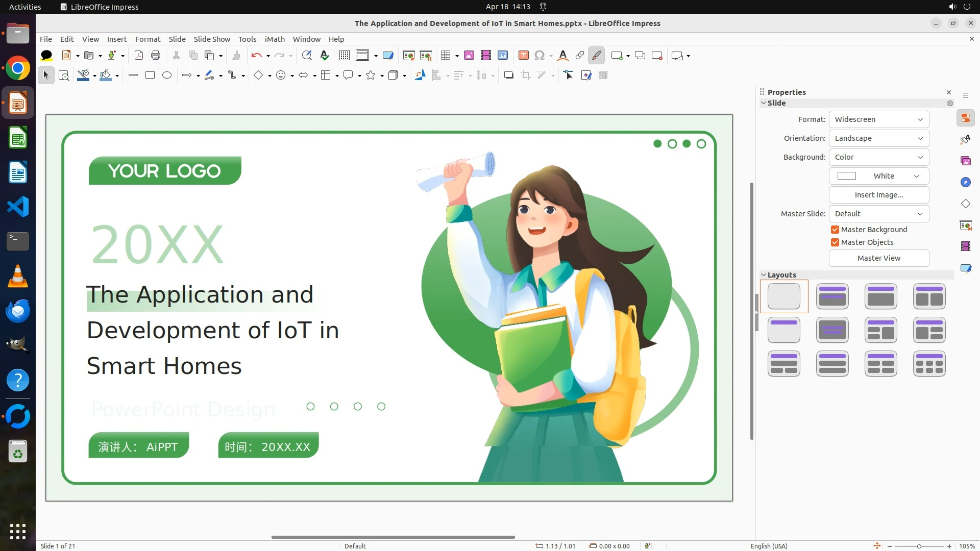Open Thunderbird from the dock
Image resolution: width=980 pixels, height=551 pixels.
[x=18, y=311]
